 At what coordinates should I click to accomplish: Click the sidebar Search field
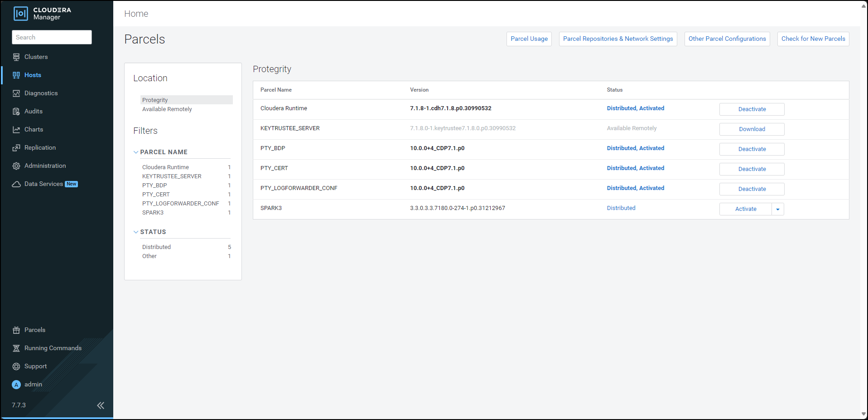click(52, 37)
